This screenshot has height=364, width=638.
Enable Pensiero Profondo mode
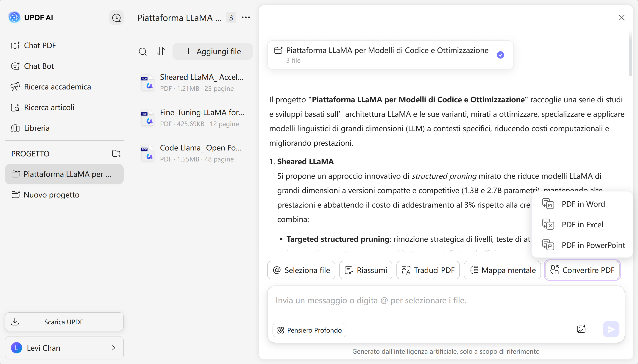(309, 330)
